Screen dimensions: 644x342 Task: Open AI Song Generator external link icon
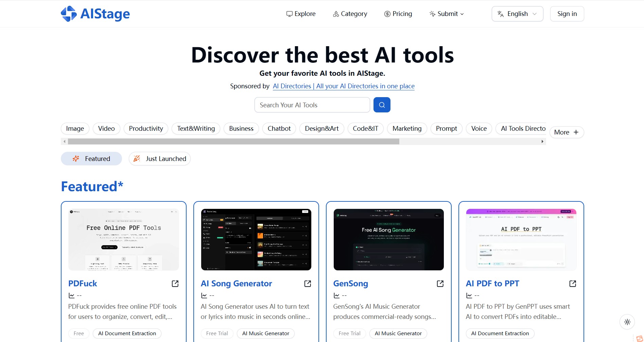(x=308, y=284)
